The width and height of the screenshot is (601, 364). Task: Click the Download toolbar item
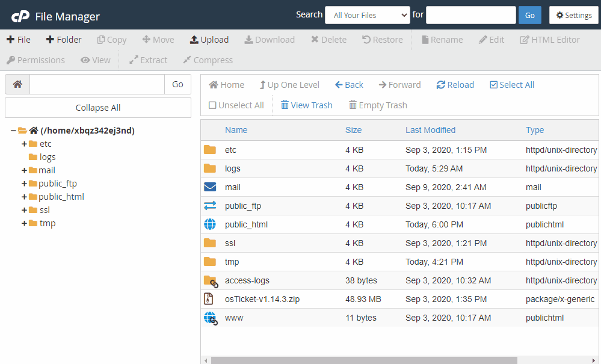coord(270,40)
